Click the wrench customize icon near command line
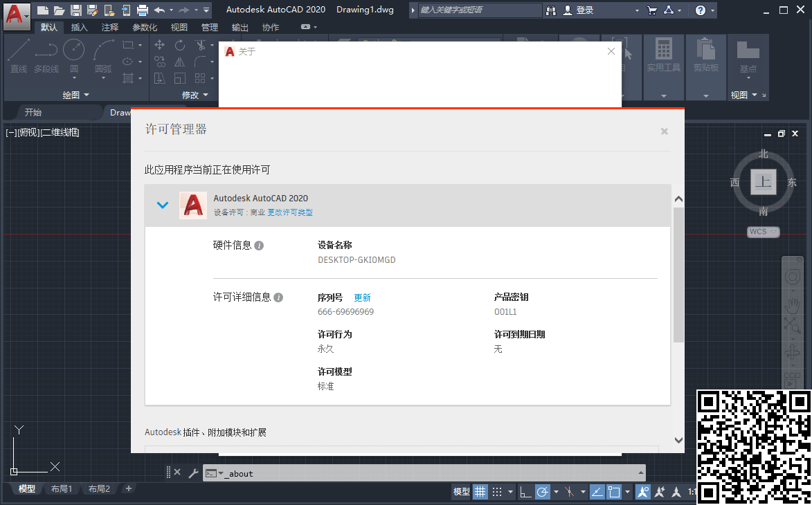The image size is (812, 505). click(x=193, y=472)
